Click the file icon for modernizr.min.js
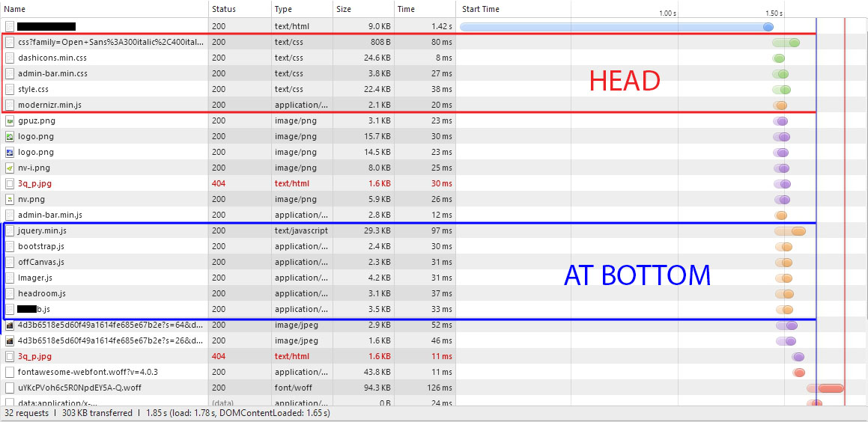 click(x=10, y=105)
